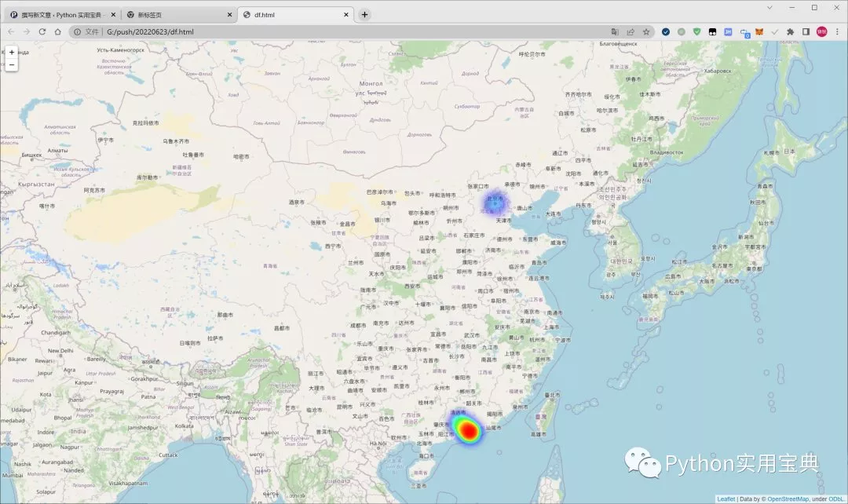Share this page icon in address bar

[x=631, y=32]
